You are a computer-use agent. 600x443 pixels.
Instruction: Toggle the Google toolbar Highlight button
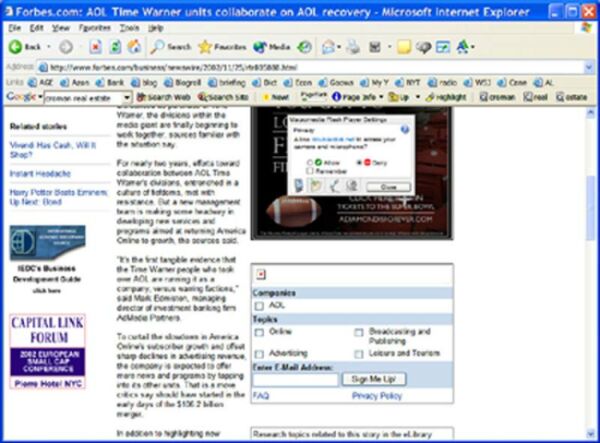click(x=446, y=97)
